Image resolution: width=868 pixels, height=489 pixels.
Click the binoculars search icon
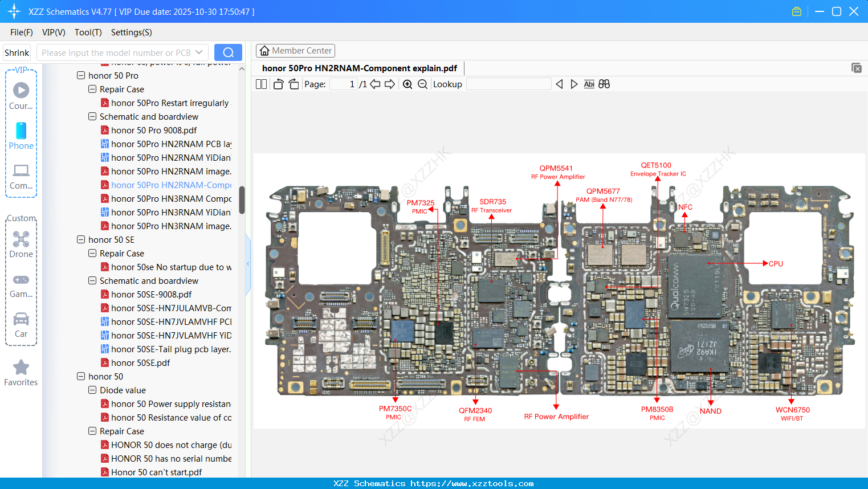click(x=604, y=84)
